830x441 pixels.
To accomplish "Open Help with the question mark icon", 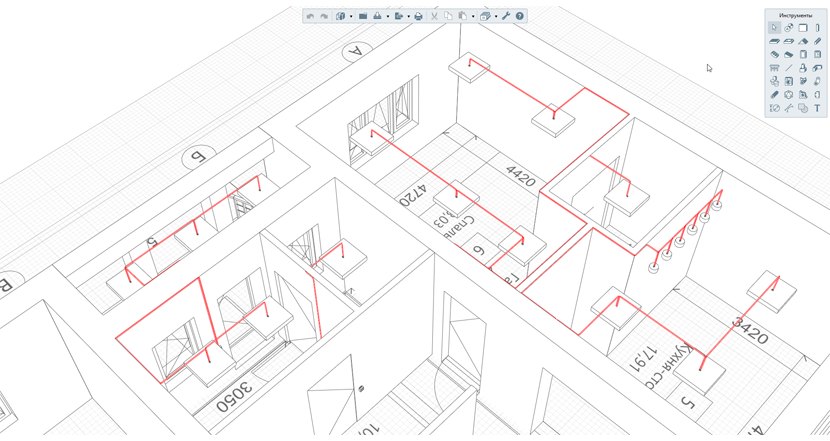I will [x=519, y=16].
